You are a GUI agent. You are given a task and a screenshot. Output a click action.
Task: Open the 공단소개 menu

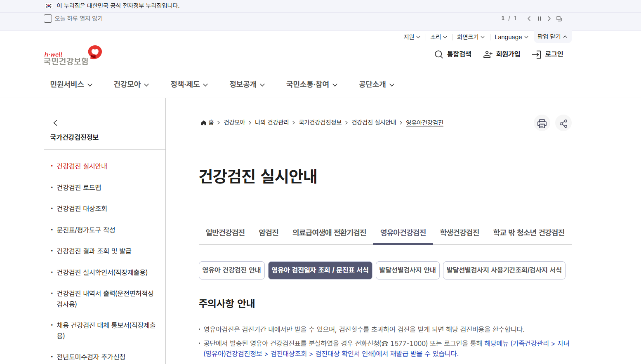tap(377, 85)
